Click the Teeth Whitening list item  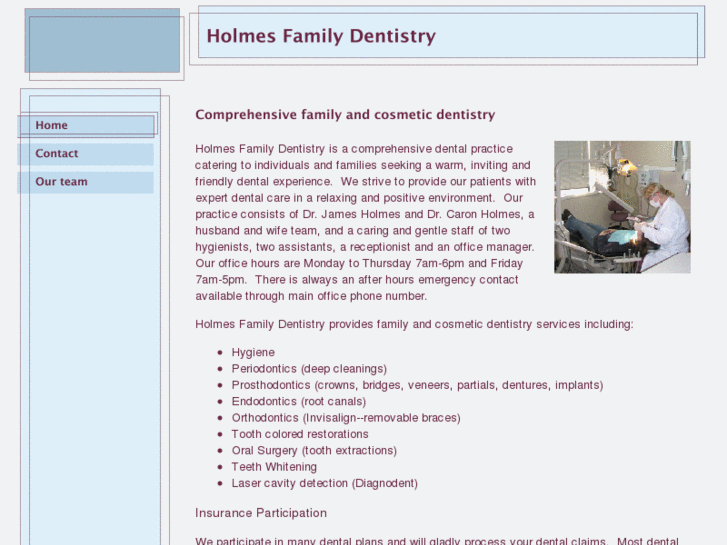274,467
